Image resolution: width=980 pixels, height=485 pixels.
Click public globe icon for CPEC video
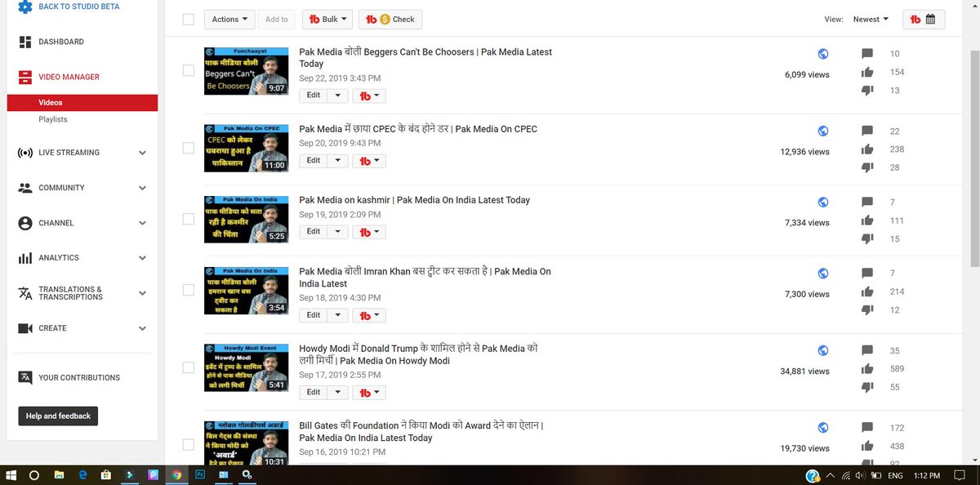(823, 131)
